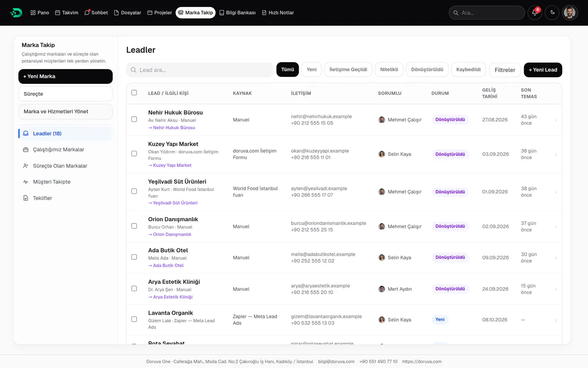The height and width of the screenshot is (368, 588).
Task: Click the Çalıştığımız Markalar briefcase icon
Action: pos(26,149)
